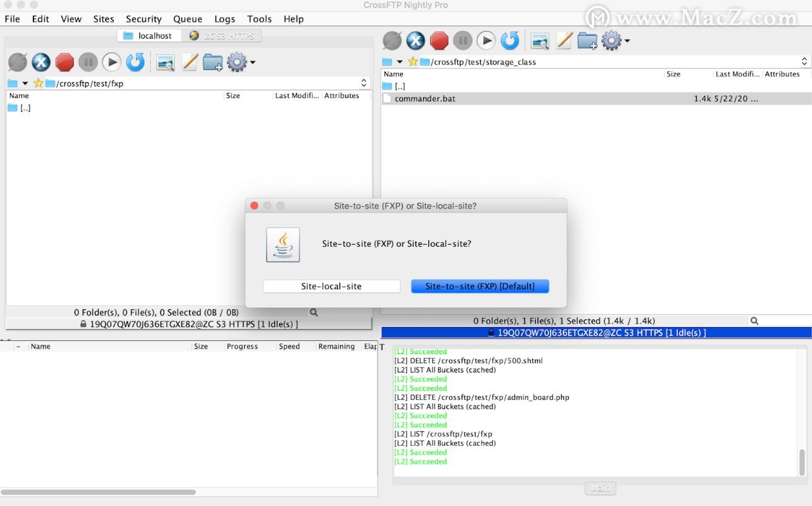Click the favorites star in left path bar
Image resolution: width=812 pixels, height=506 pixels.
click(38, 83)
